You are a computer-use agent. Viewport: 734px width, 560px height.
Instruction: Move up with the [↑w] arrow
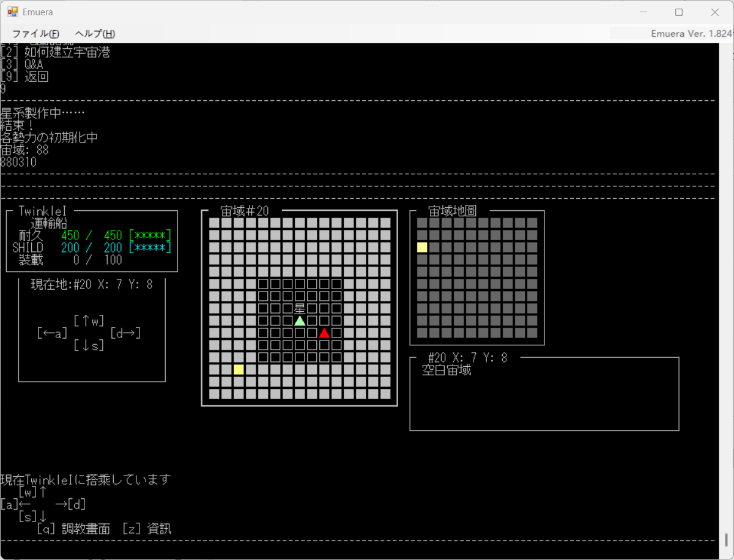pyautogui.click(x=89, y=320)
